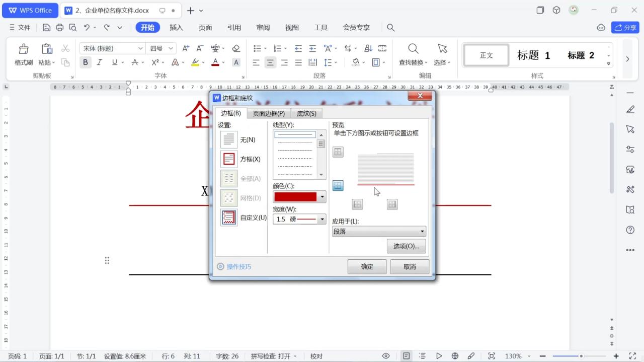Open the border width (宽度) dropdown
Image resolution: width=644 pixels, height=362 pixels.
pos(322,219)
